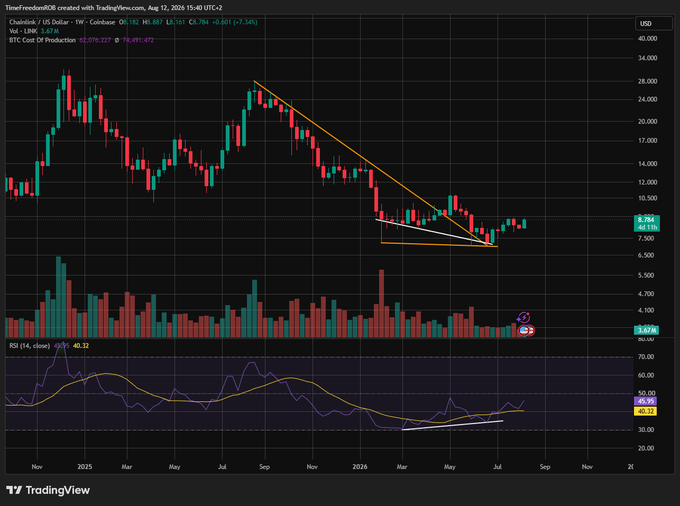The image size is (680, 506).
Task: Select the RSI (14, close) legend
Action: (x=29, y=346)
